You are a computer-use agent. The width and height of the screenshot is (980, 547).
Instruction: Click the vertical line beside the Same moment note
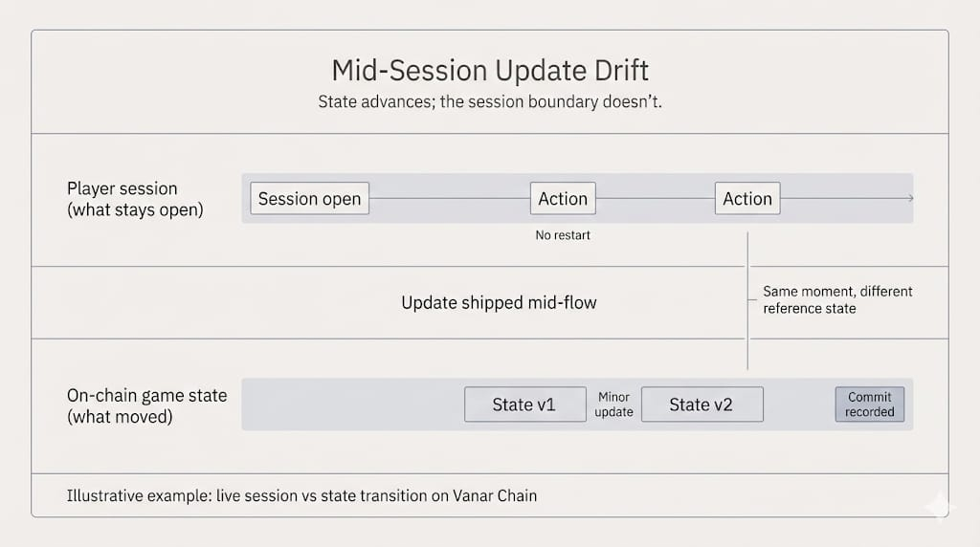[x=747, y=316]
